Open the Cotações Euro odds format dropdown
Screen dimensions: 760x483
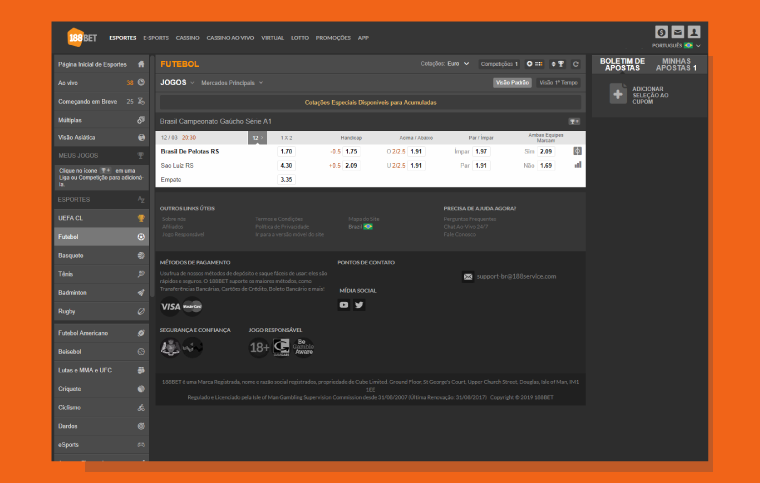coord(445,63)
